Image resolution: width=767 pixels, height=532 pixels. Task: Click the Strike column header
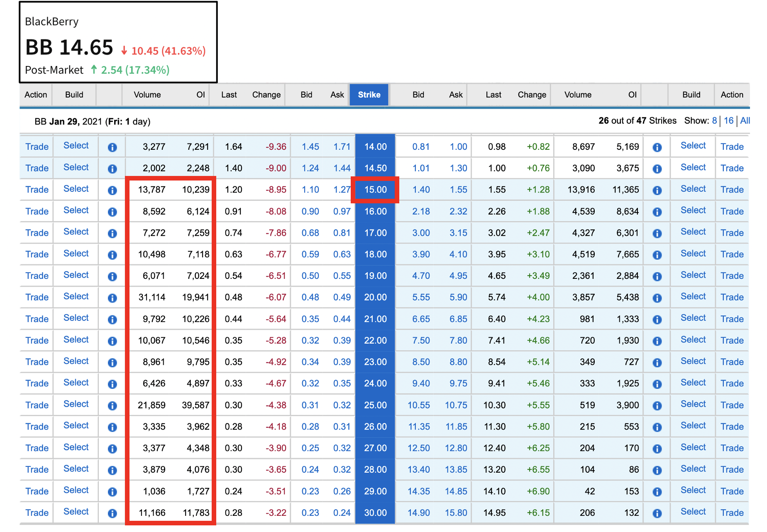click(x=369, y=95)
